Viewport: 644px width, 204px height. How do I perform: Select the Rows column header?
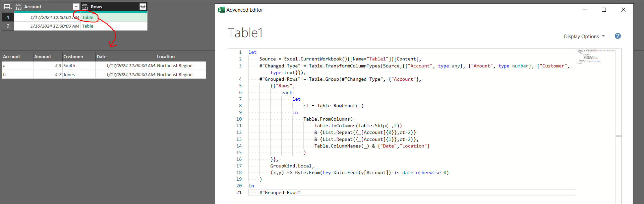(x=114, y=7)
